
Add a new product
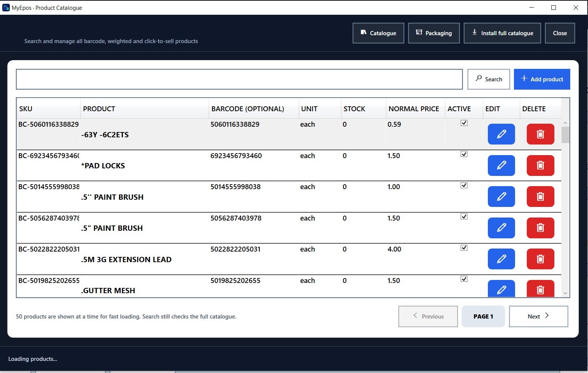click(542, 79)
